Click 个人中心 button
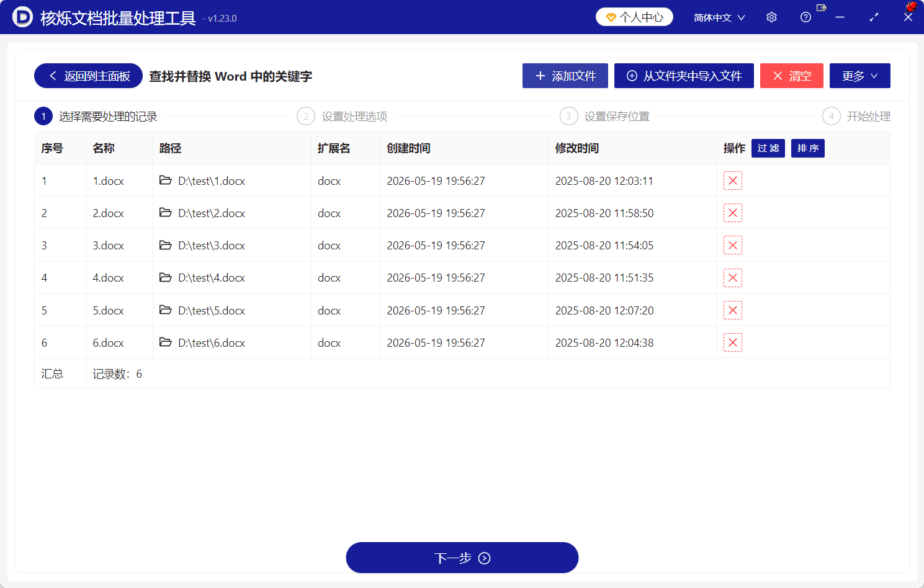Image resolution: width=924 pixels, height=588 pixels. 634,17
